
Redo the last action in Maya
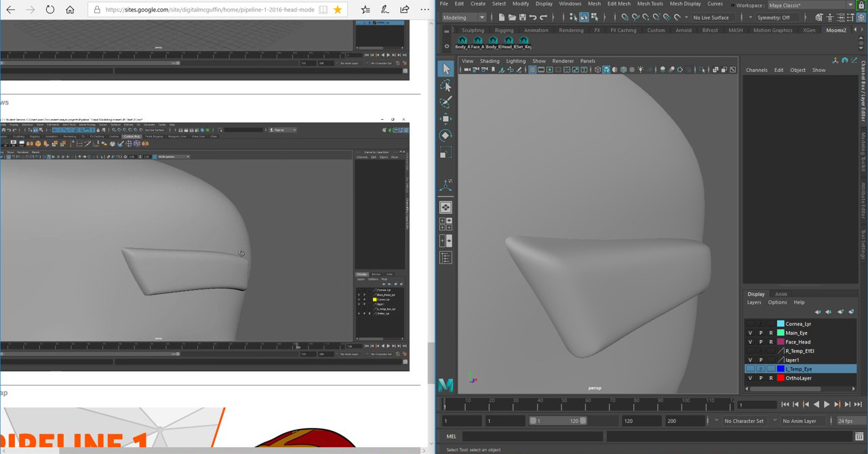pyautogui.click(x=543, y=17)
